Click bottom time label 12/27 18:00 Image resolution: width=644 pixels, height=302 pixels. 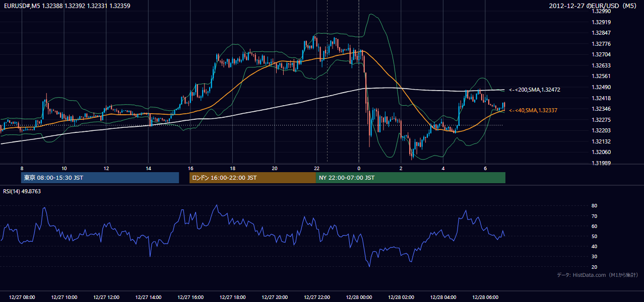click(x=232, y=297)
